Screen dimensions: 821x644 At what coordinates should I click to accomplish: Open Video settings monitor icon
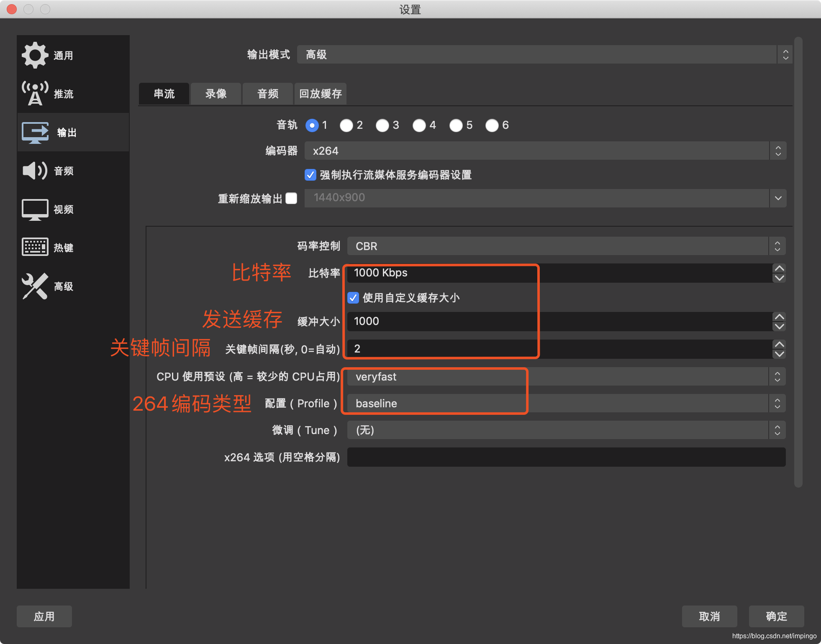tap(35, 209)
